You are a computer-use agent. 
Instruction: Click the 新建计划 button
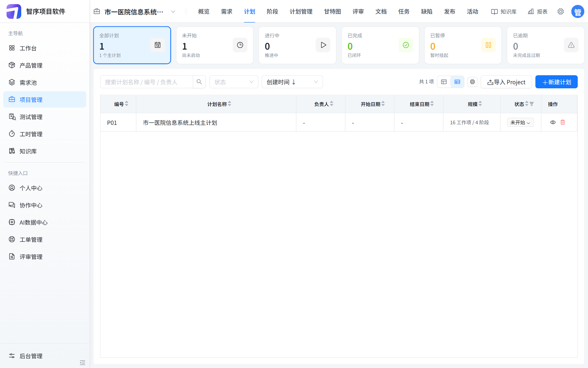pos(556,82)
